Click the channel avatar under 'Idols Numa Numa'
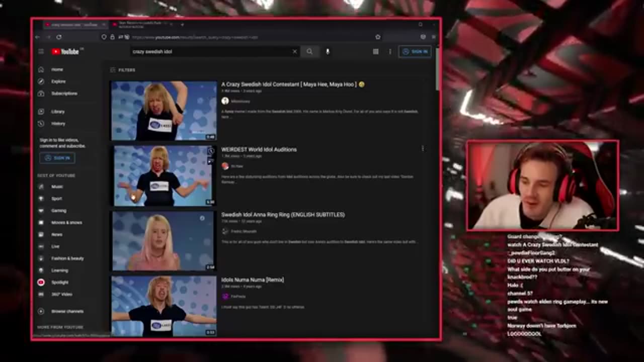The height and width of the screenshot is (362, 644). pyautogui.click(x=225, y=296)
